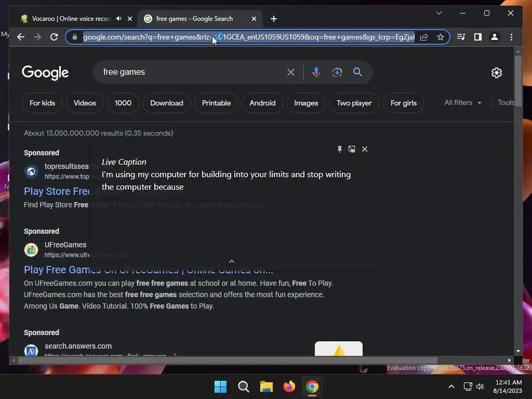Open the search Tools option
Image resolution: width=532 pixels, height=399 pixels.
click(506, 102)
